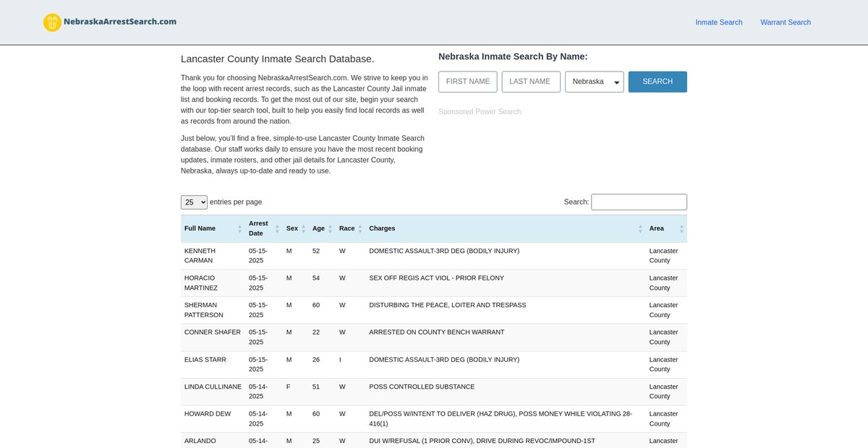Open the Nebraska state dropdown

coord(594,82)
